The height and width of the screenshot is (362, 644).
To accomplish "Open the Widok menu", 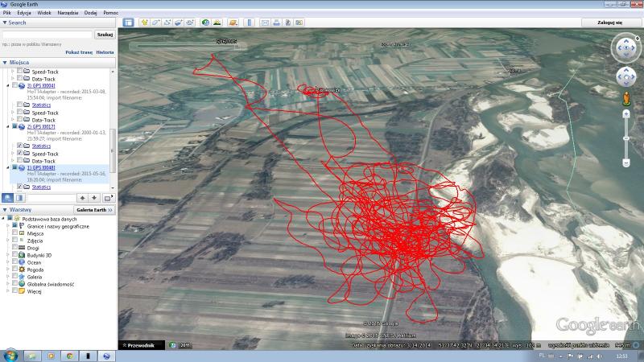I will point(44,13).
